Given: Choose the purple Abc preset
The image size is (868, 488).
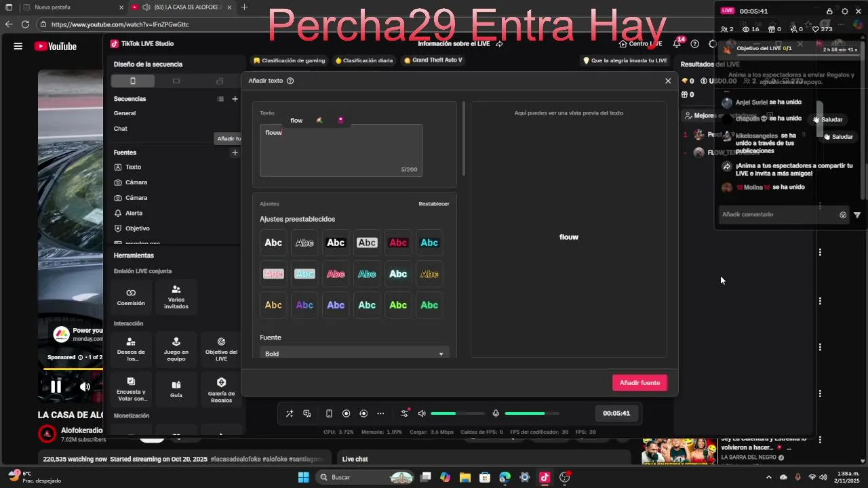Looking at the screenshot, I should coord(304,305).
